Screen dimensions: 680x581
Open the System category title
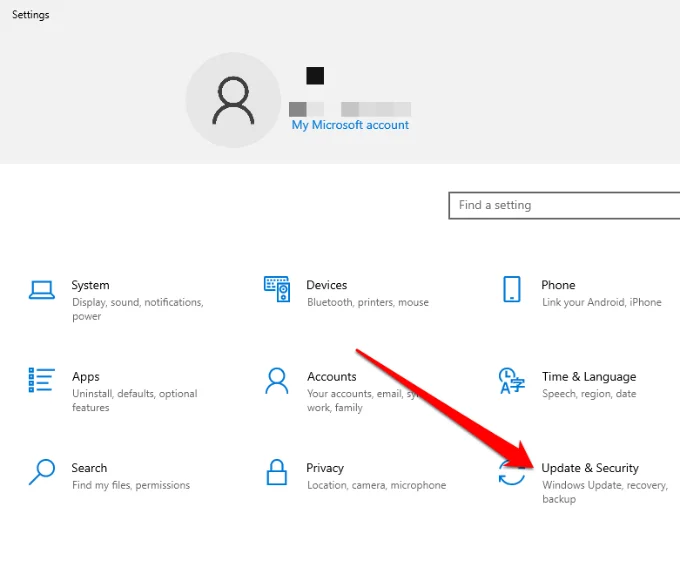click(x=90, y=285)
